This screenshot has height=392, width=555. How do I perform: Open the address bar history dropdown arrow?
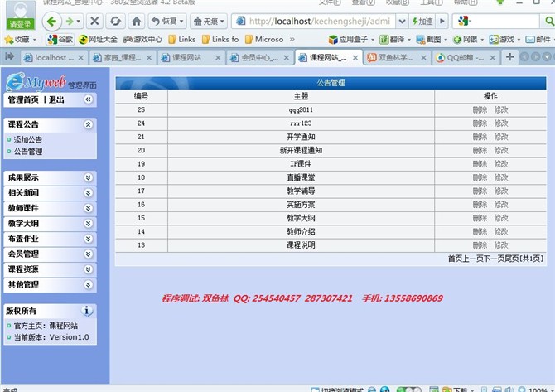click(402, 22)
